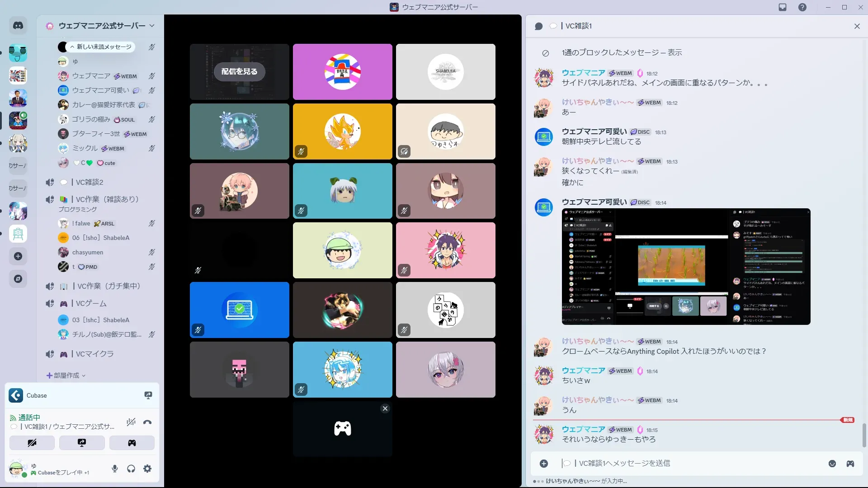Viewport: 868px width, 488px height.
Task: Turn on camera in voice panel
Action: coord(32,443)
